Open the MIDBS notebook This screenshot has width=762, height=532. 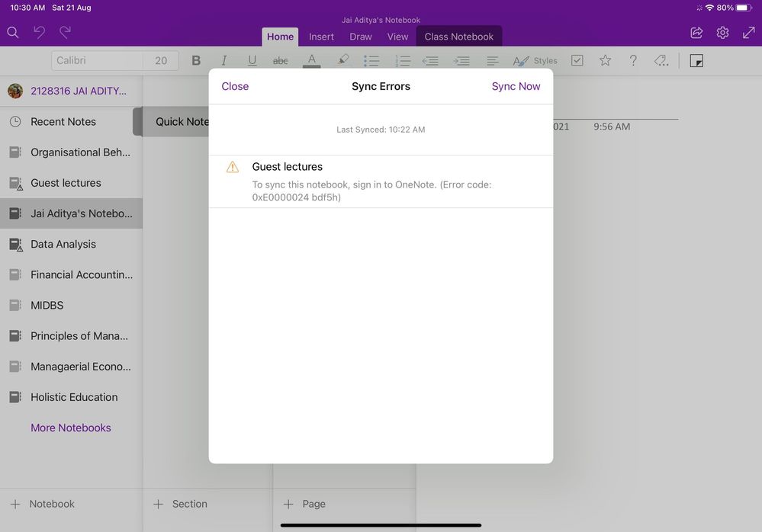pyautogui.click(x=72, y=306)
